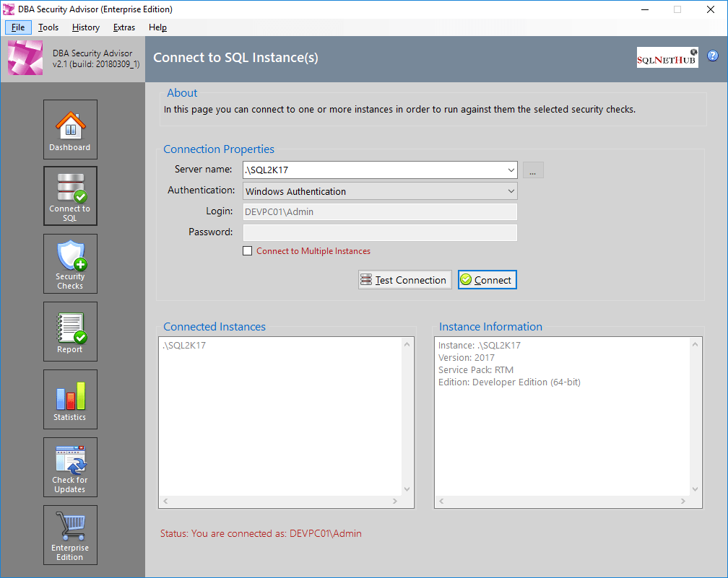This screenshot has width=728, height=578.
Task: Click the Test Connection button
Action: (404, 279)
